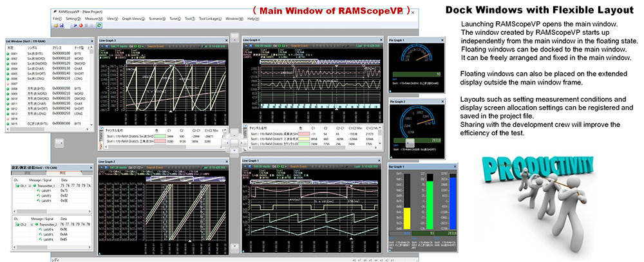Expand bottom-left triangle in Pie Graph 1

390,91
